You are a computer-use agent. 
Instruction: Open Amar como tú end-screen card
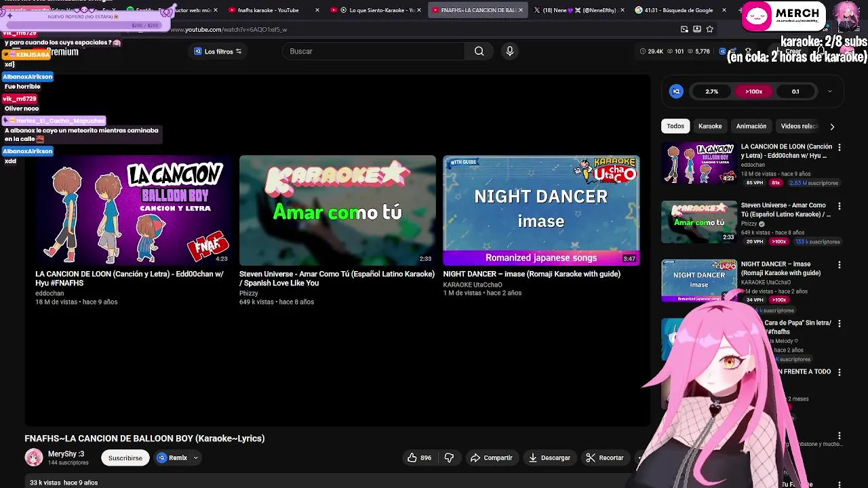338,210
